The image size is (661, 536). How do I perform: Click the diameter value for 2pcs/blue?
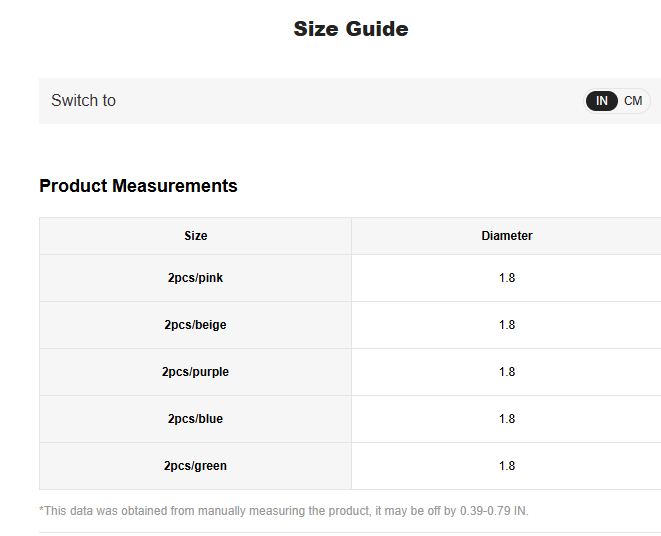tap(506, 419)
